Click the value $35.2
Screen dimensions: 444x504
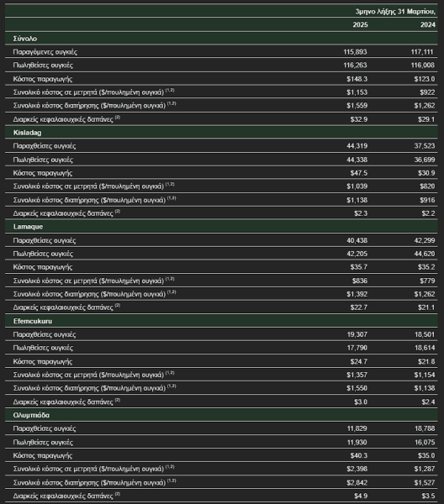point(426,267)
